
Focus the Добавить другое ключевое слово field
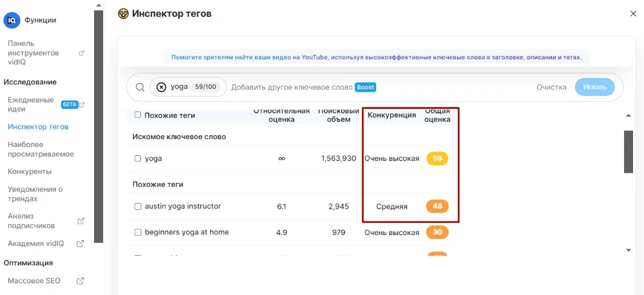point(291,87)
